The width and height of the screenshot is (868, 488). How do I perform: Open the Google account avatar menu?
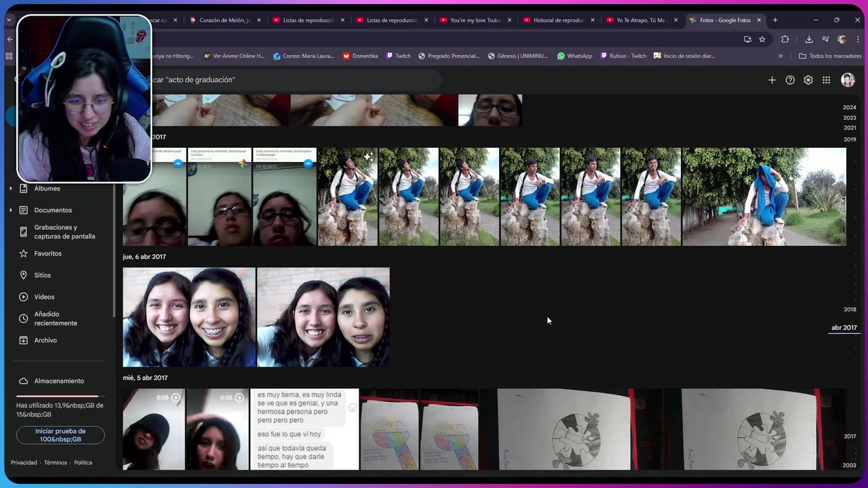tap(848, 80)
